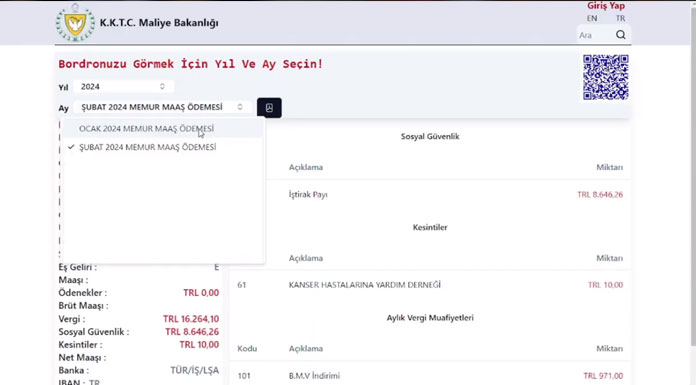Click the magnifier search icon
The image size is (696, 385).
621,35
